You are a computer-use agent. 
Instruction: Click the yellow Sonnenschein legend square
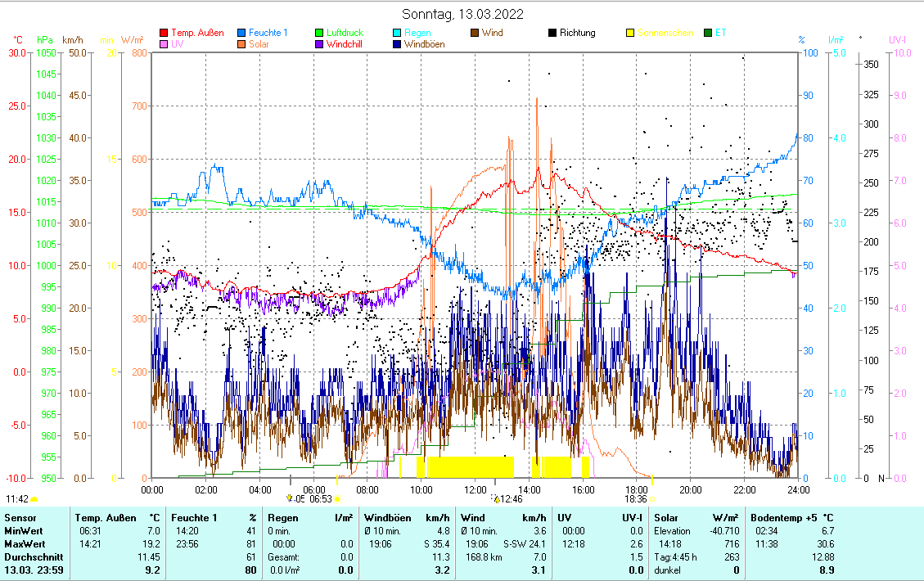point(630,33)
